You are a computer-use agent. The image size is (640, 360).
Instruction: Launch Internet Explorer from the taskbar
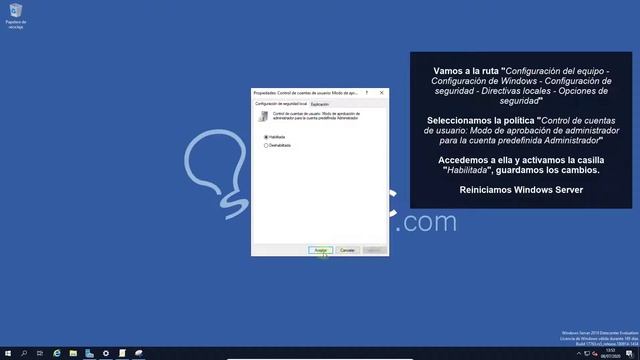pos(57,353)
